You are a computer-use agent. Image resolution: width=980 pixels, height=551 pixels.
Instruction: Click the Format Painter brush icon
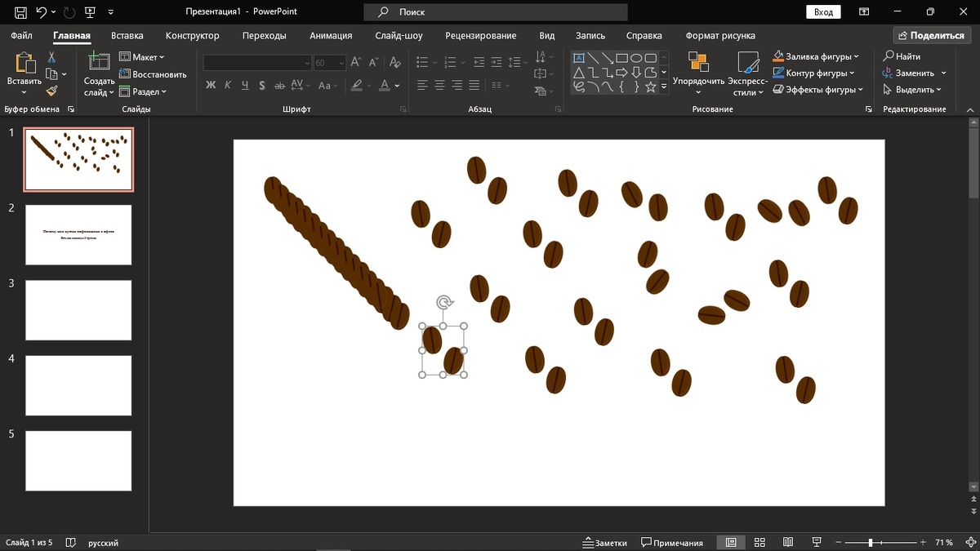pyautogui.click(x=51, y=91)
